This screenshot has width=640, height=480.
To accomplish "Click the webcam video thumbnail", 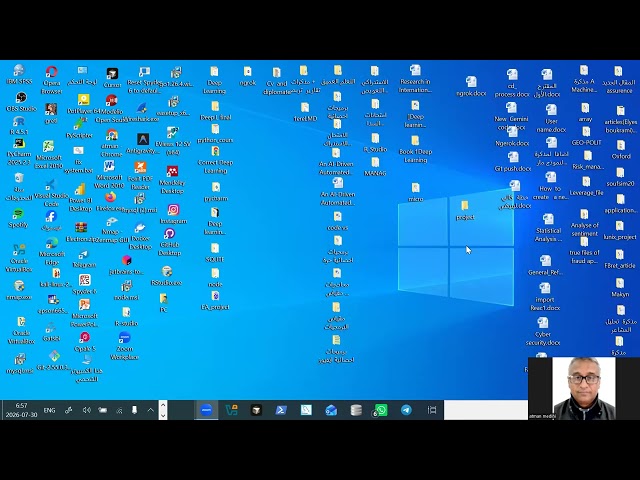I will [x=584, y=388].
